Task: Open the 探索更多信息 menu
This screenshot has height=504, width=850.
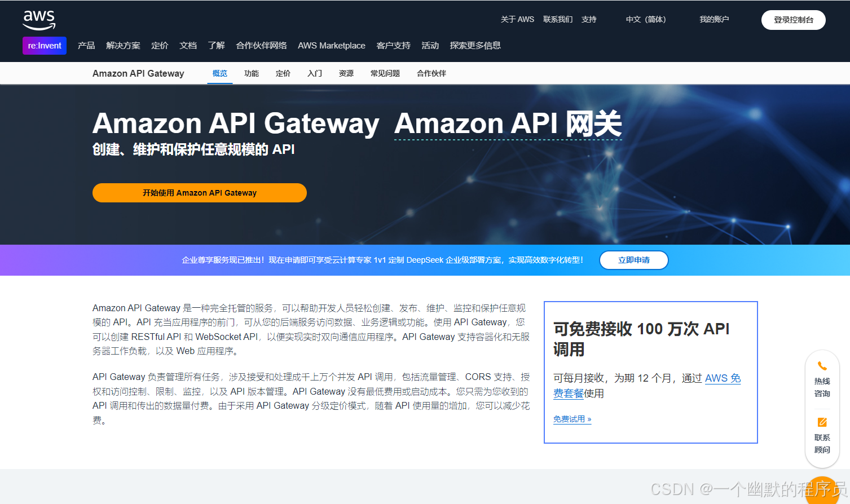Action: click(475, 46)
